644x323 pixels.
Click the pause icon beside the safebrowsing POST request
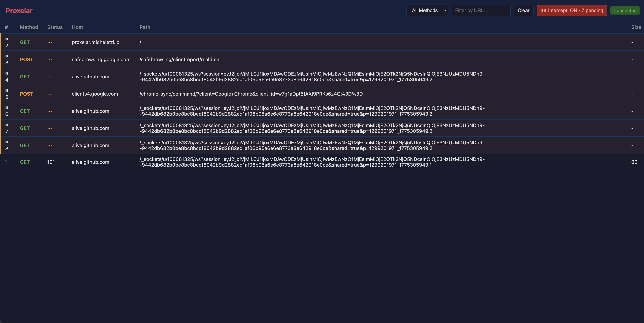coord(7,56)
